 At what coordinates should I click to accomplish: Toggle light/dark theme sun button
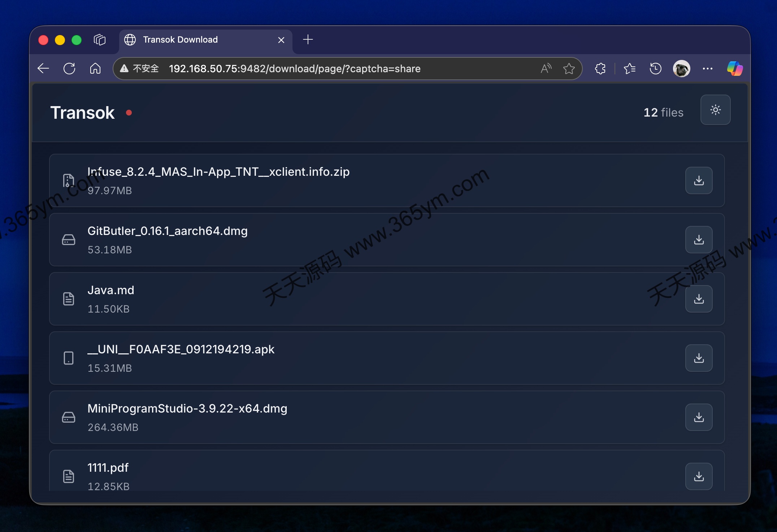pos(715,110)
